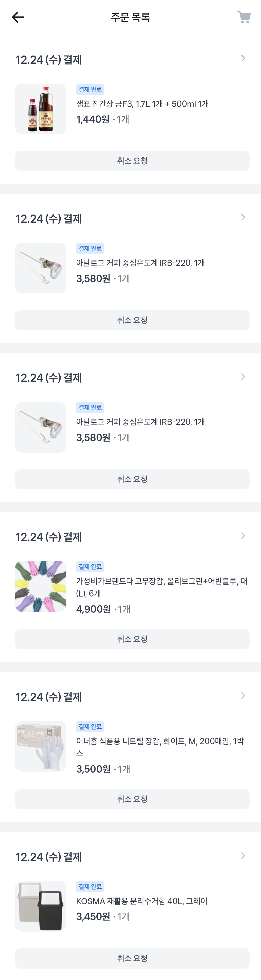Screen dimensions: 261x980
Task: Open the colorful rubber gloves thumbnail
Action: 40,586
